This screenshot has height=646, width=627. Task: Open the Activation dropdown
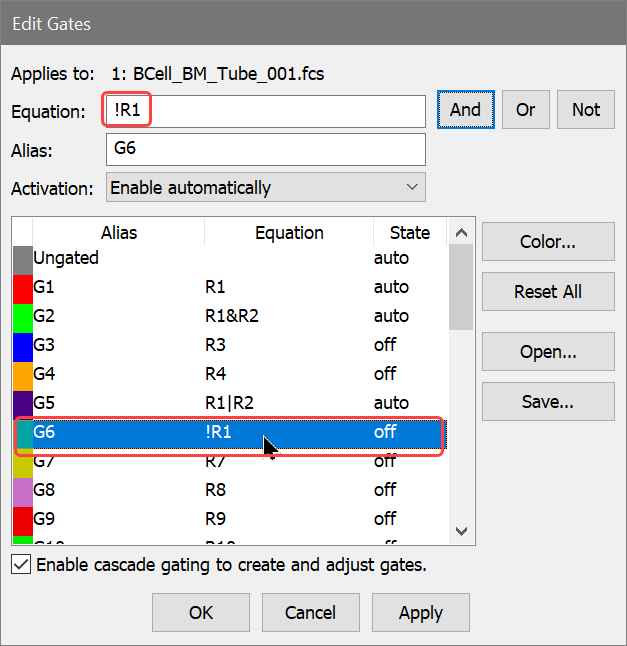[x=265, y=188]
